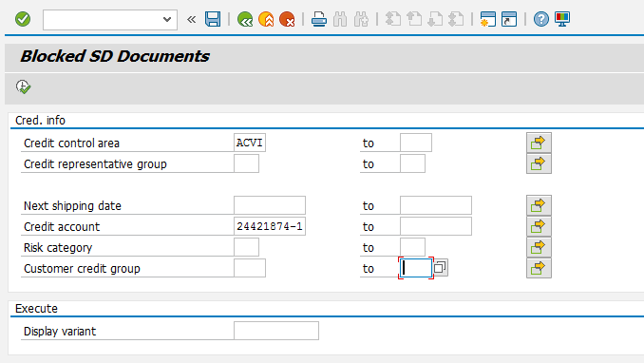Click the Generate shortcut icon
Image resolution: width=644 pixels, height=363 pixels.
pyautogui.click(x=509, y=19)
